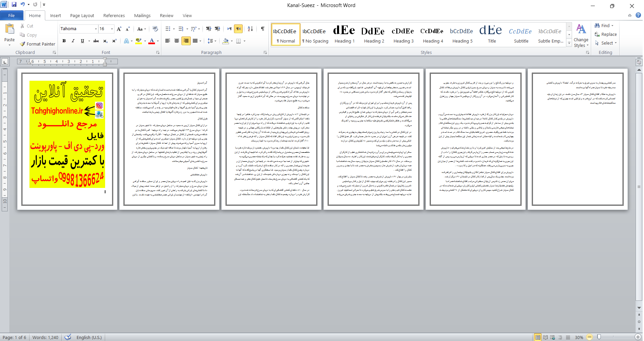Open the Select dropdown in Editing
Image resolution: width=644 pixels, height=341 pixels.
pos(606,43)
